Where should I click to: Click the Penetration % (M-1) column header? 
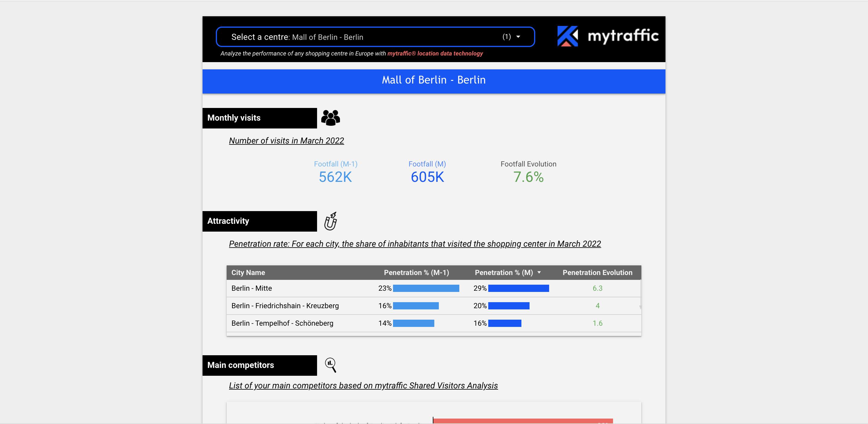(x=417, y=272)
